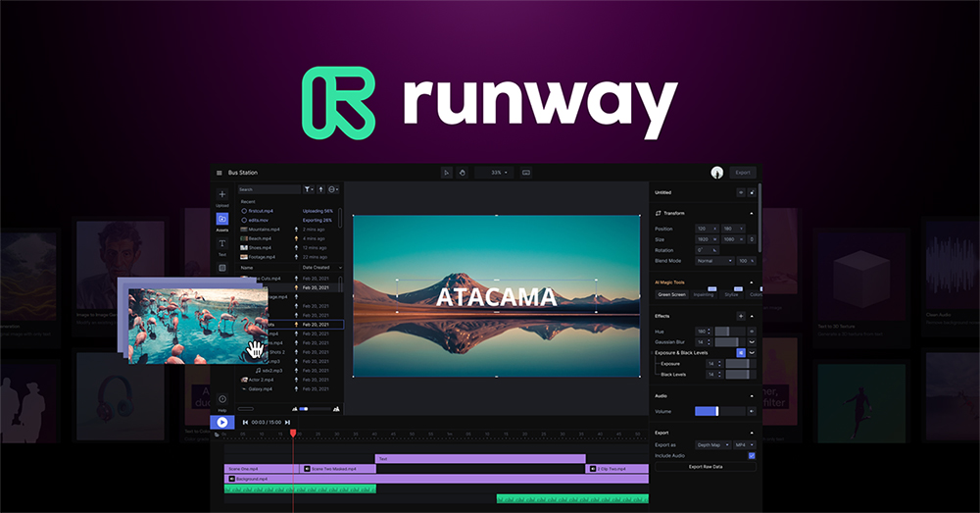This screenshot has height=513, width=980.
Task: Select the Inpainting magic tool
Action: pos(703,294)
